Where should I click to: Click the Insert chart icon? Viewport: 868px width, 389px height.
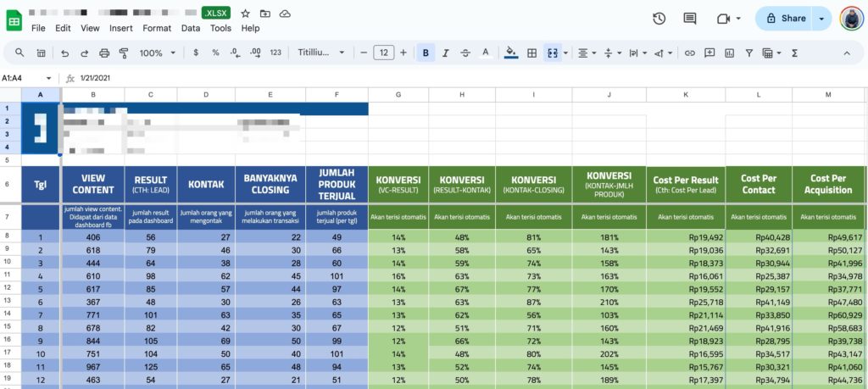(729, 53)
